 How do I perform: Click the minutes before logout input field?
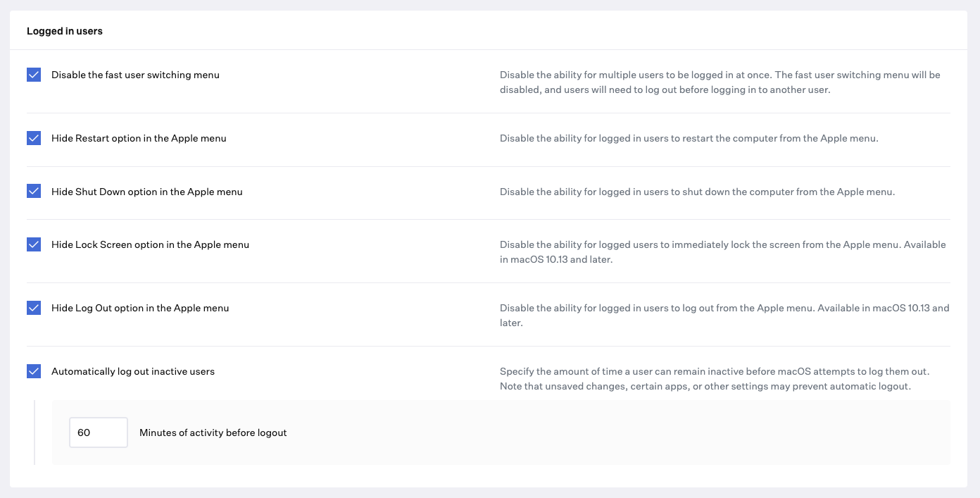coord(98,432)
